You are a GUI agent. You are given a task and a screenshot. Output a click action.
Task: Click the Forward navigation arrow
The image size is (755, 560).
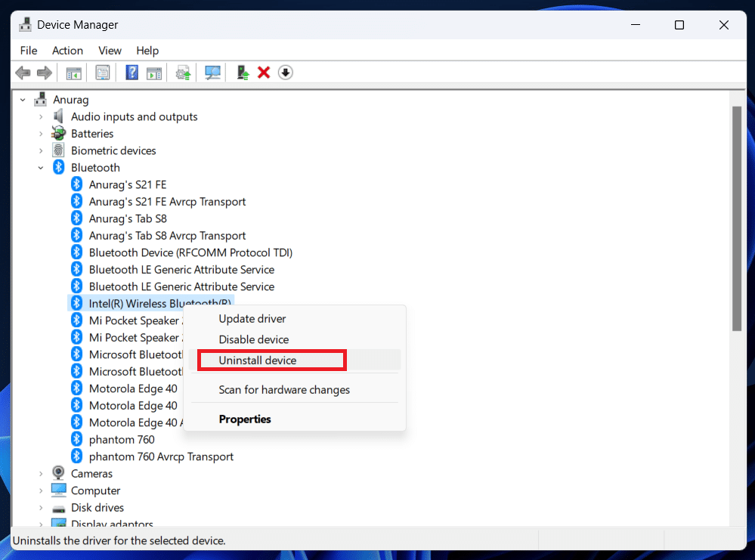tap(44, 72)
